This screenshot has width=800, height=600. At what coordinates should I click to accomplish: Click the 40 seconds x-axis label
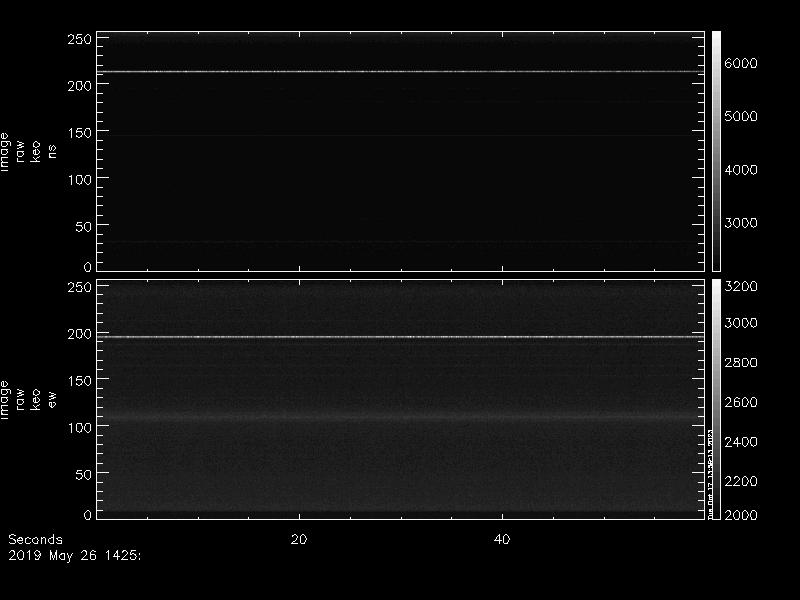502,540
